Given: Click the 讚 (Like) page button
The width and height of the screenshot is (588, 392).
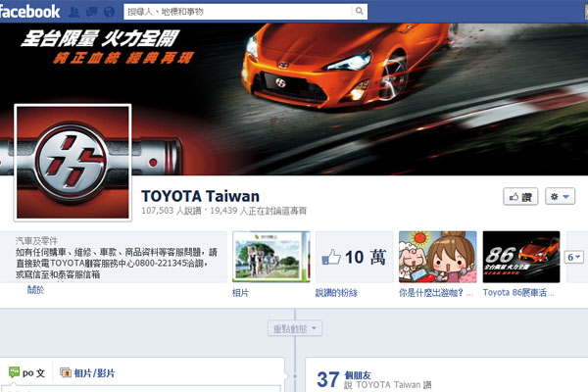Looking at the screenshot, I should pos(522,197).
